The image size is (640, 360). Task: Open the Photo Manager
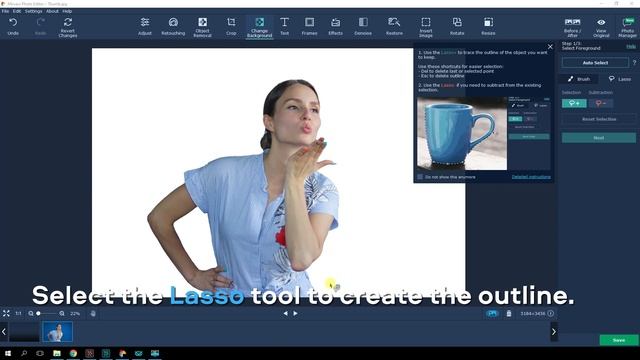(628, 27)
